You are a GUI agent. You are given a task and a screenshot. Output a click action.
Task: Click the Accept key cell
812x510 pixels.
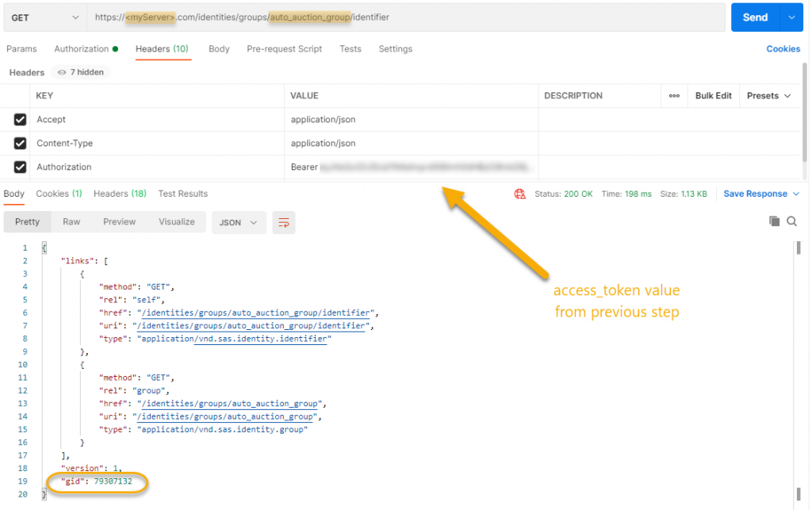click(x=157, y=120)
